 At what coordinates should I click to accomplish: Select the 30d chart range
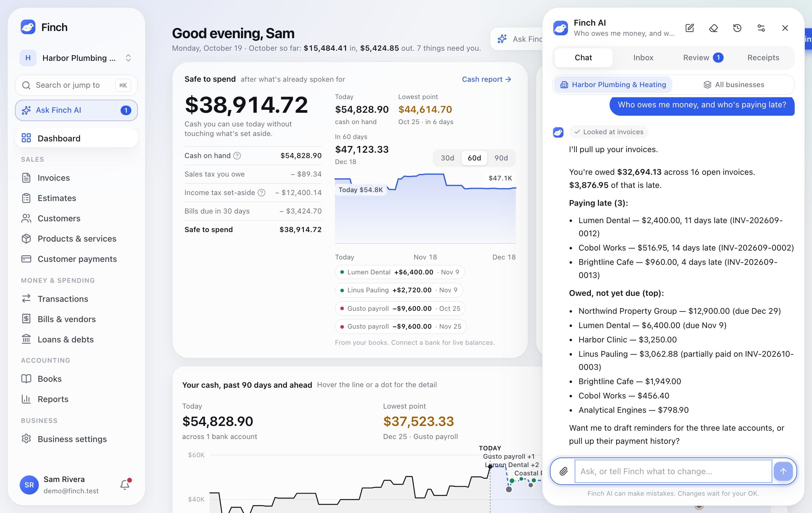(447, 158)
